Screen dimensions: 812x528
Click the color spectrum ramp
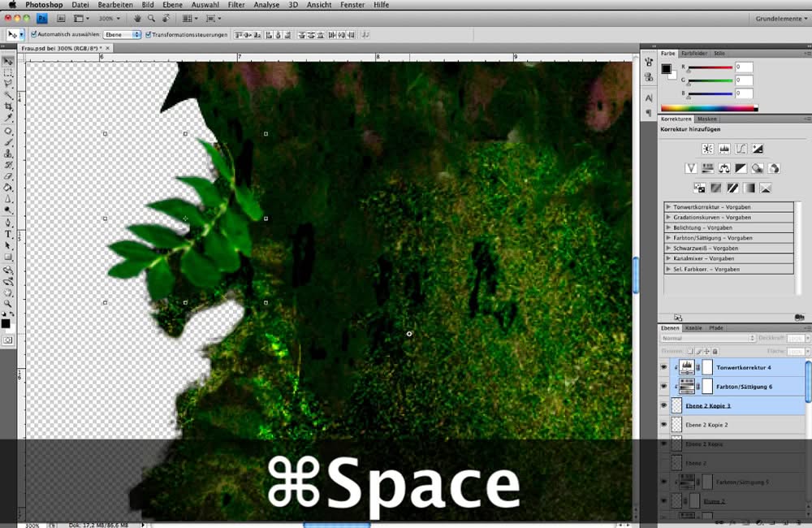click(709, 108)
